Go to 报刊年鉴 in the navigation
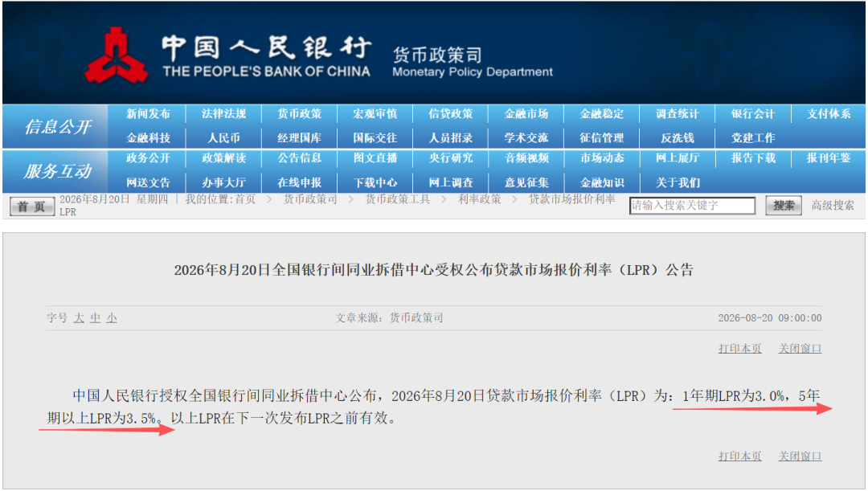Viewport: 868px width, 491px height. [x=829, y=158]
